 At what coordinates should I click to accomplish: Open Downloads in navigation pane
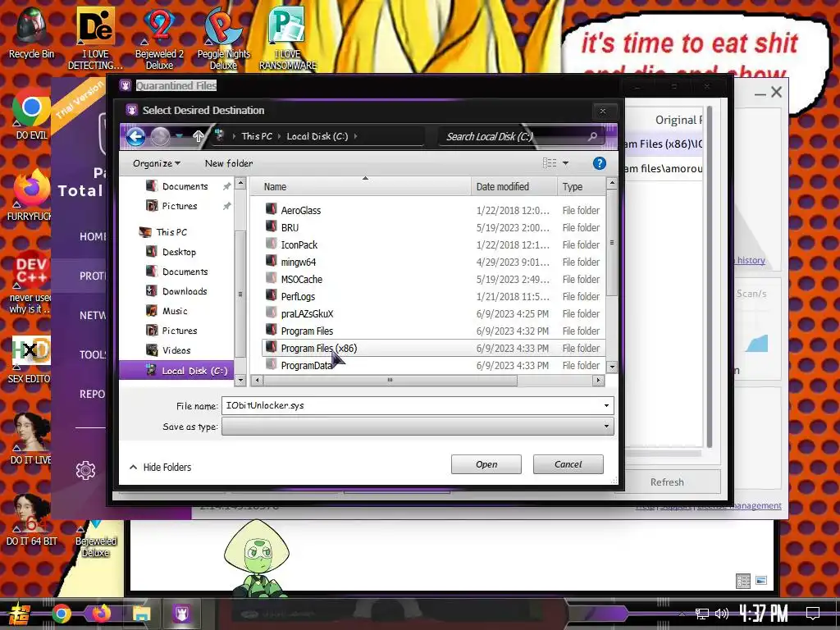pyautogui.click(x=185, y=291)
